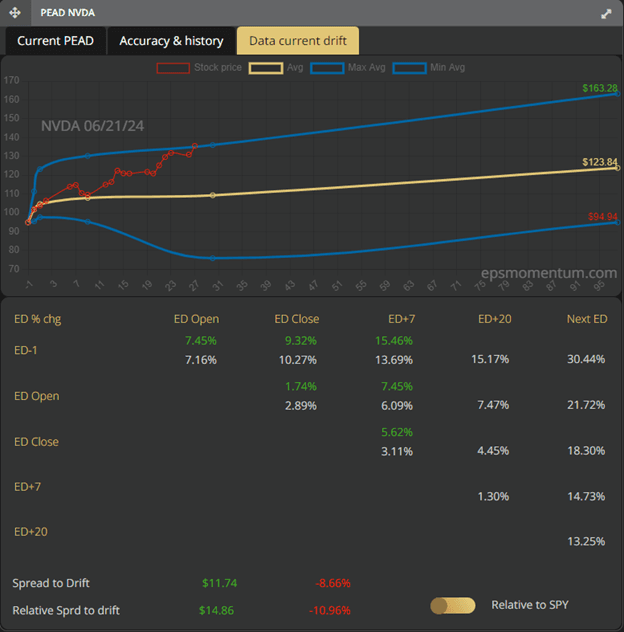This screenshot has width=624, height=632.
Task: Click the 7.47% value
Action: click(493, 405)
